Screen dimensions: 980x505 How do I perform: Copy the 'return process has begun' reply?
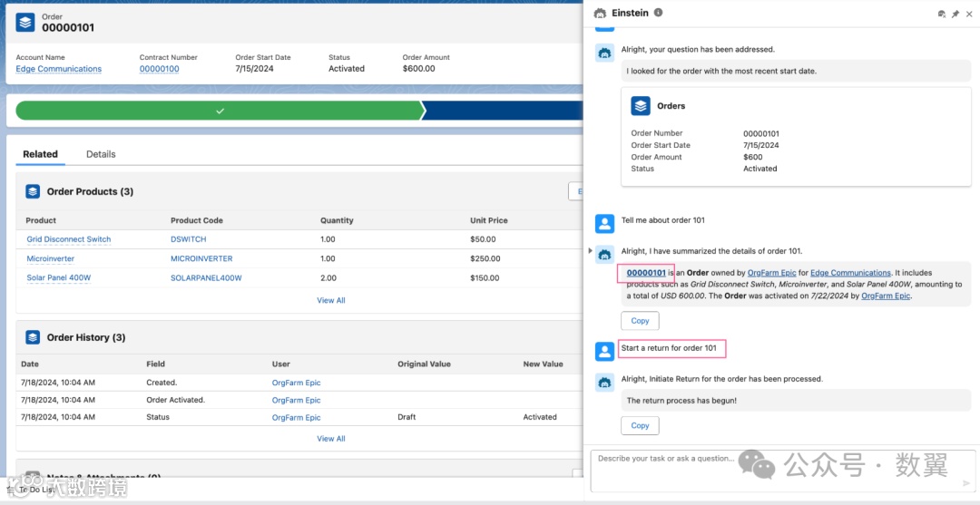click(x=640, y=426)
